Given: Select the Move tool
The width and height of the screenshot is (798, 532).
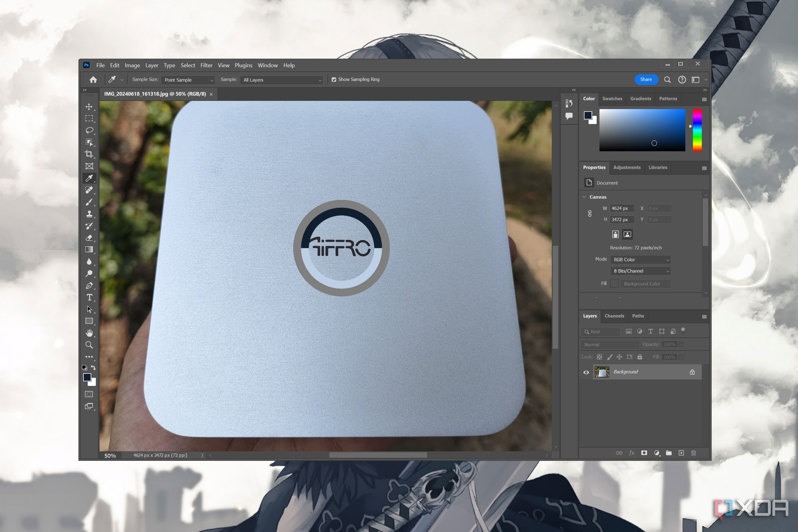Looking at the screenshot, I should [89, 107].
